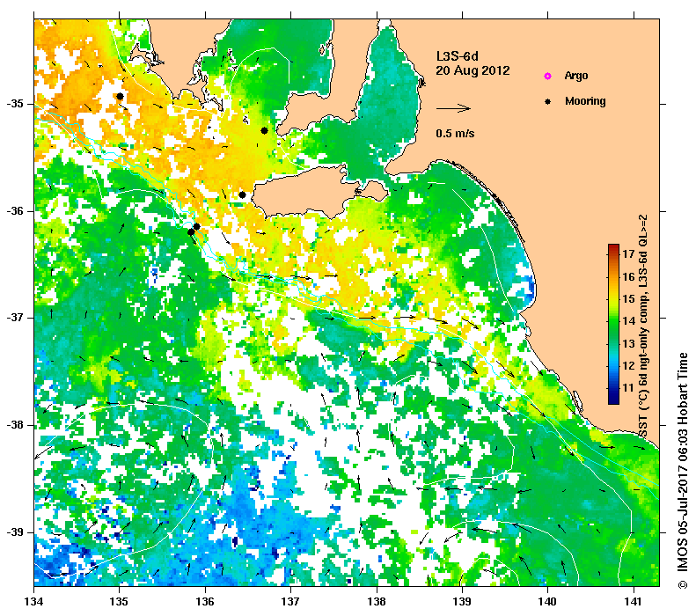The height and width of the screenshot is (616, 696).
Task: Click the SST colorbar description text
Action: click(x=643, y=326)
